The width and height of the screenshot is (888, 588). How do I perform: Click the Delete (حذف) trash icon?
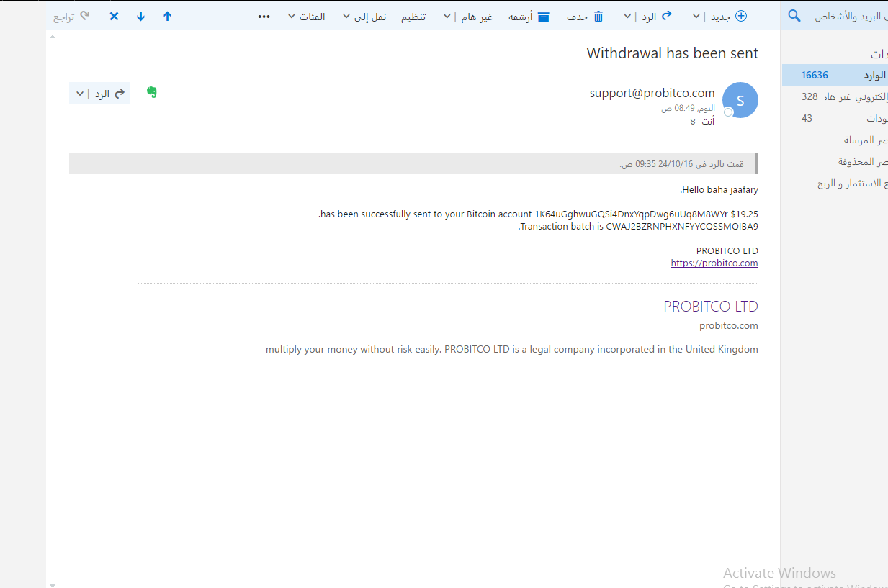[598, 16]
